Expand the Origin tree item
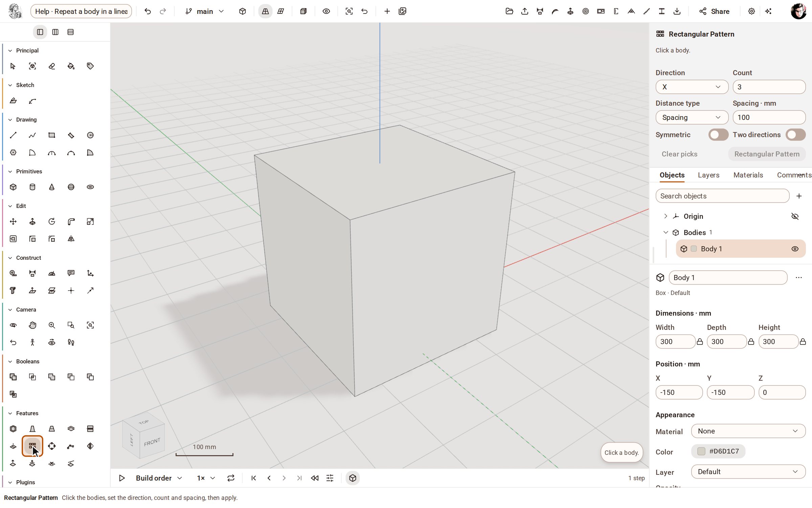 click(666, 216)
